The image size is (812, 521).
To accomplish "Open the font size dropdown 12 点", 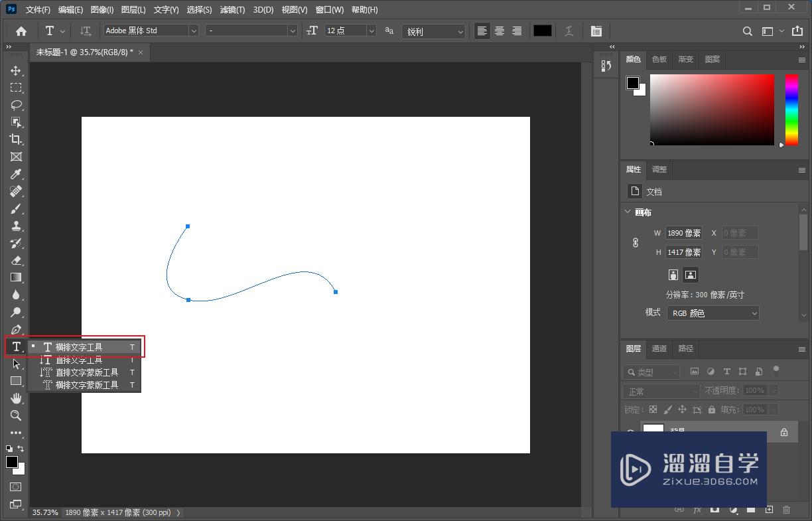I will click(350, 31).
